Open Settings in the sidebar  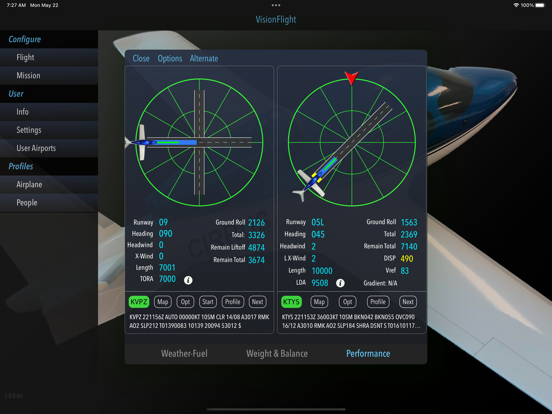click(49, 130)
